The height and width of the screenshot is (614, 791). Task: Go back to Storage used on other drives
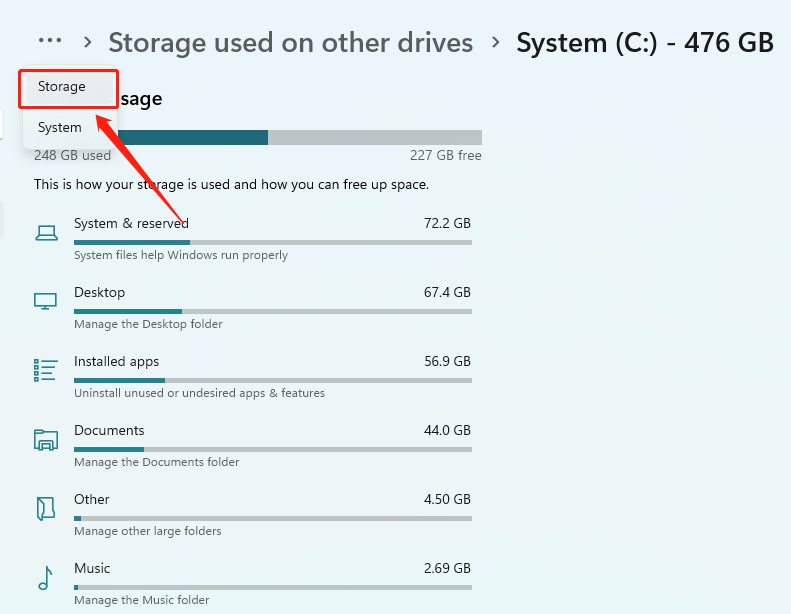click(290, 43)
